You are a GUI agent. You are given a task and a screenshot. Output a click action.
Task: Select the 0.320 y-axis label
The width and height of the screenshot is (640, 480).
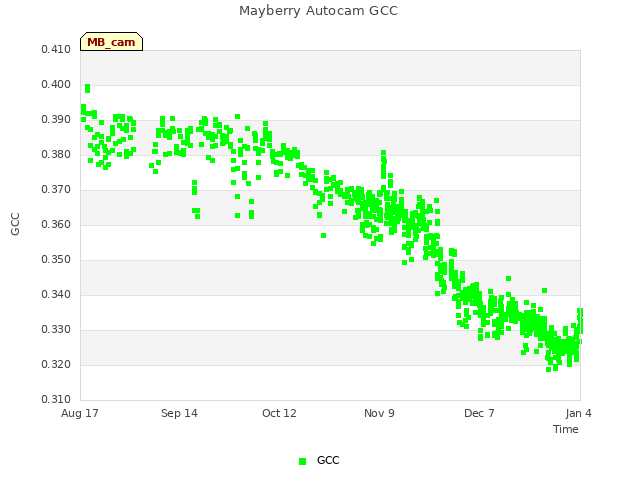56,364
